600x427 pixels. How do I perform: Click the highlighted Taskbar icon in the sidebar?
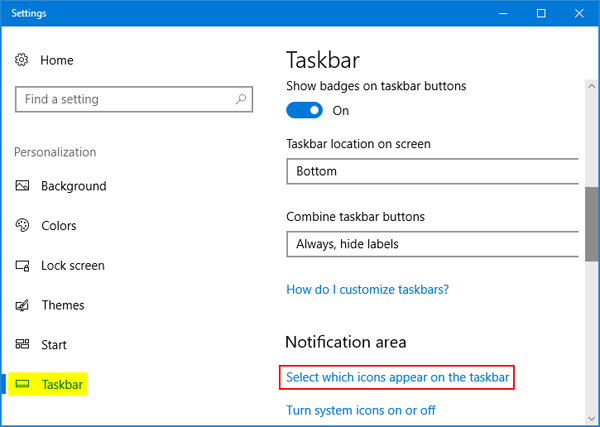point(23,384)
